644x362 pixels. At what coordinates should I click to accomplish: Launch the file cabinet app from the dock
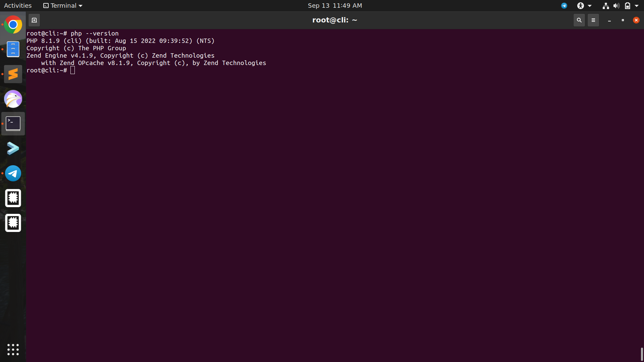click(13, 49)
